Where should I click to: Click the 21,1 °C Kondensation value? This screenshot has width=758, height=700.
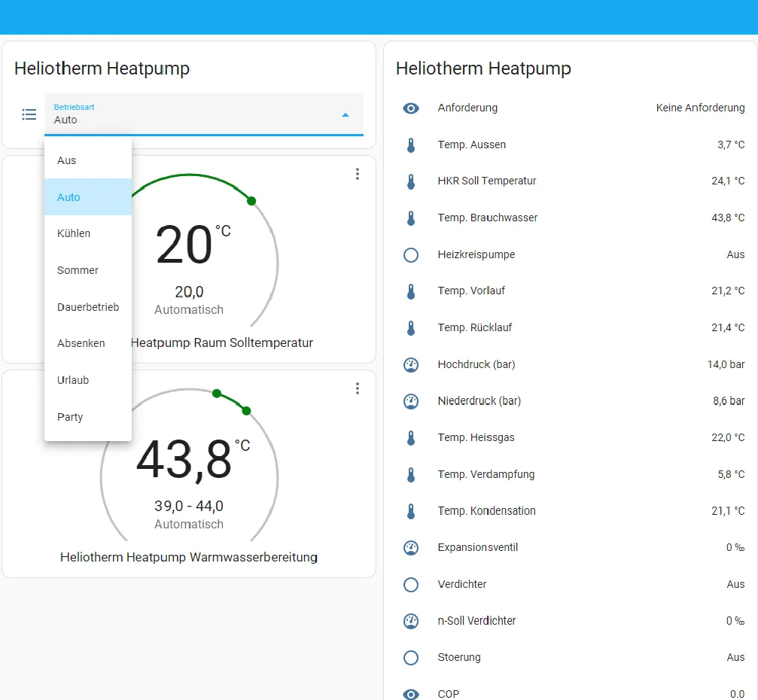[x=728, y=511]
